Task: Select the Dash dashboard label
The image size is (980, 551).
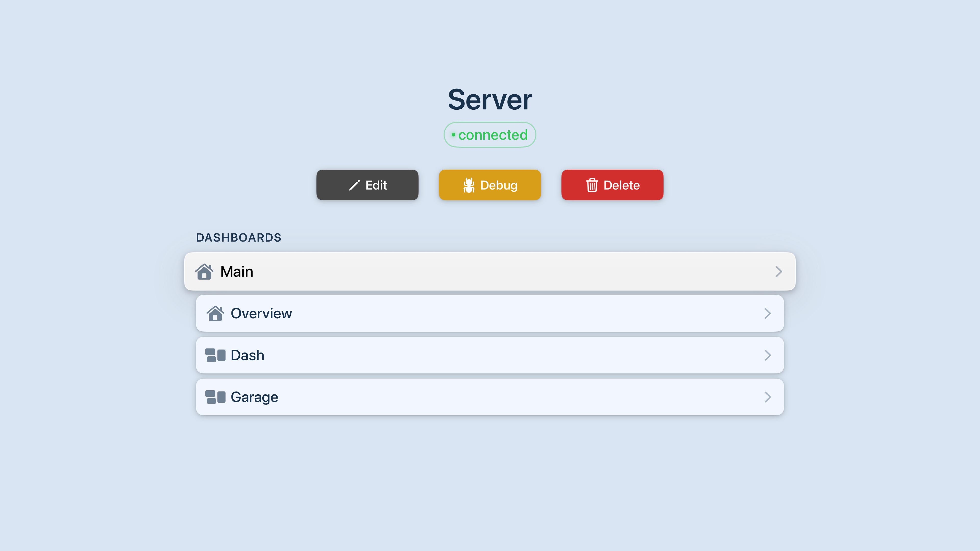Action: [x=247, y=355]
